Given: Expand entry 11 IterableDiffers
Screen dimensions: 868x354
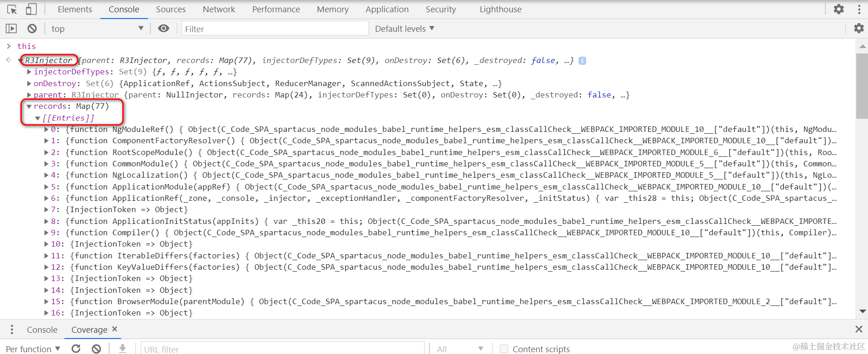Looking at the screenshot, I should pos(46,256).
